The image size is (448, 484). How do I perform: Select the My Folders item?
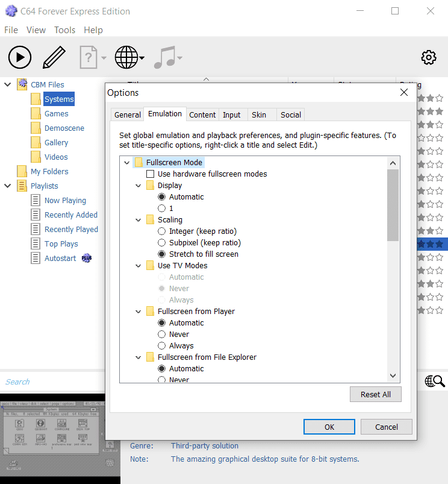[49, 172]
